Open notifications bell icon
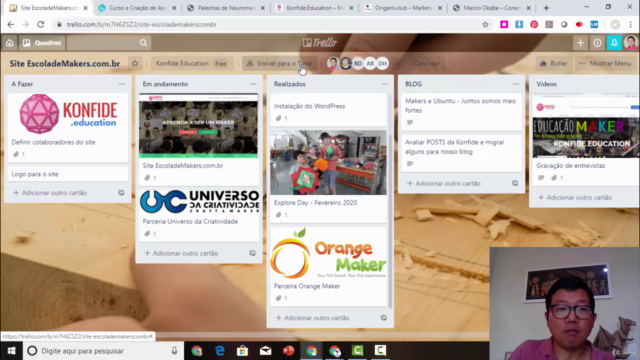This screenshot has height=360, width=640. click(614, 43)
